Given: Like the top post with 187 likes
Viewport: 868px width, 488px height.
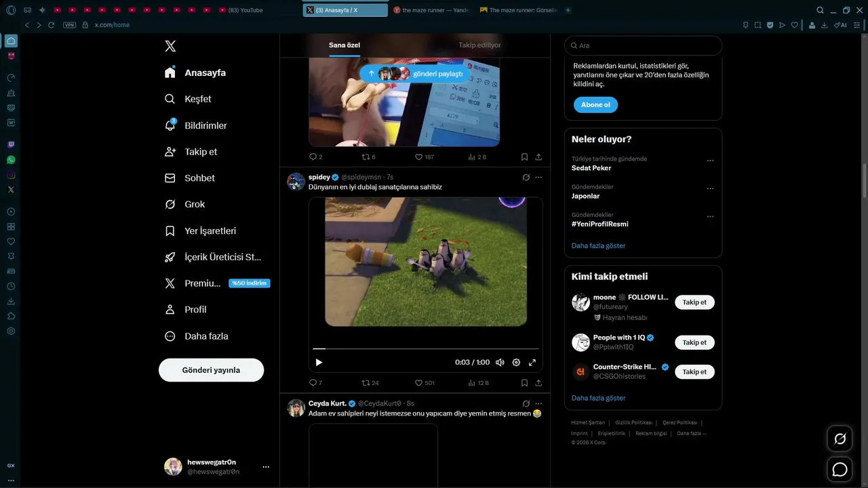Looking at the screenshot, I should click(x=425, y=157).
